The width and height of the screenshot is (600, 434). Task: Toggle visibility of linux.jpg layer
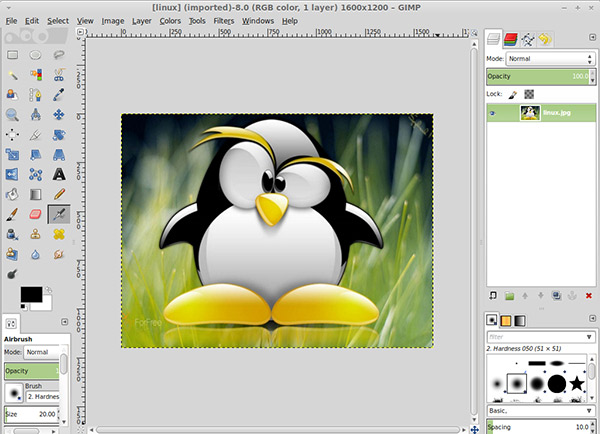click(493, 113)
